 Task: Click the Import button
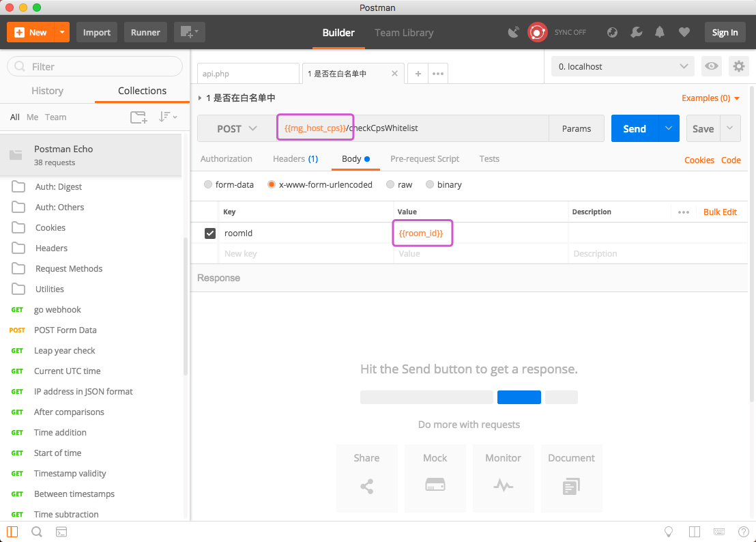point(97,32)
